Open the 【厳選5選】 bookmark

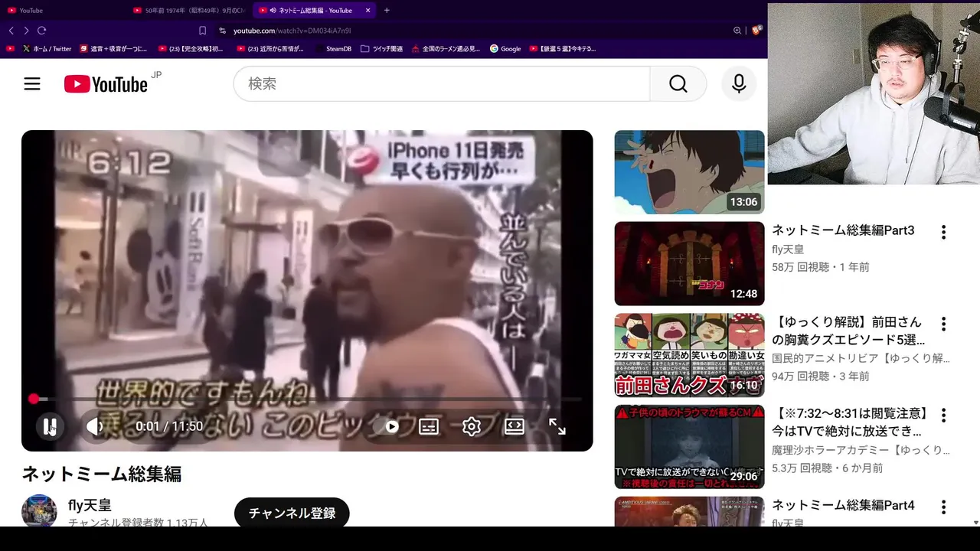pyautogui.click(x=563, y=49)
